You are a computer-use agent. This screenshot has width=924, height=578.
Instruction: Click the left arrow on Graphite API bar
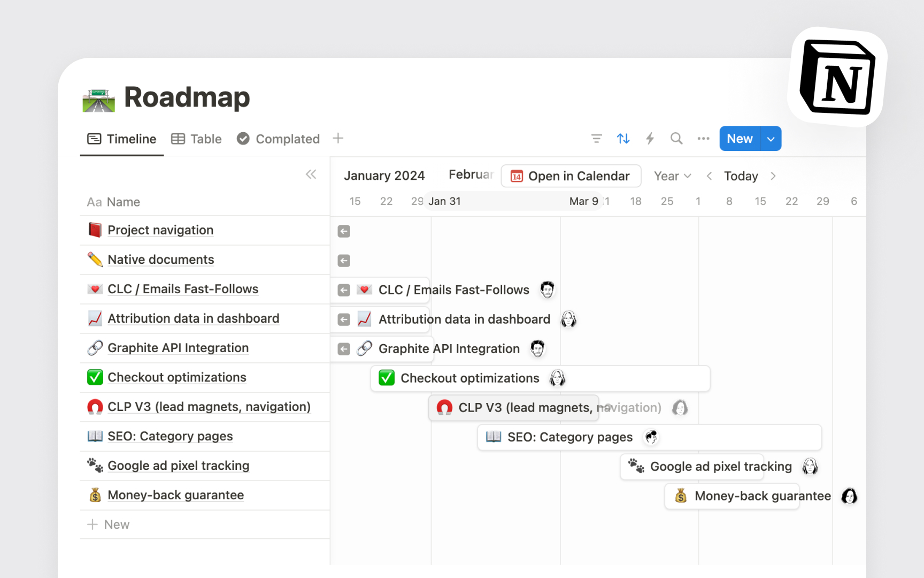pos(343,348)
